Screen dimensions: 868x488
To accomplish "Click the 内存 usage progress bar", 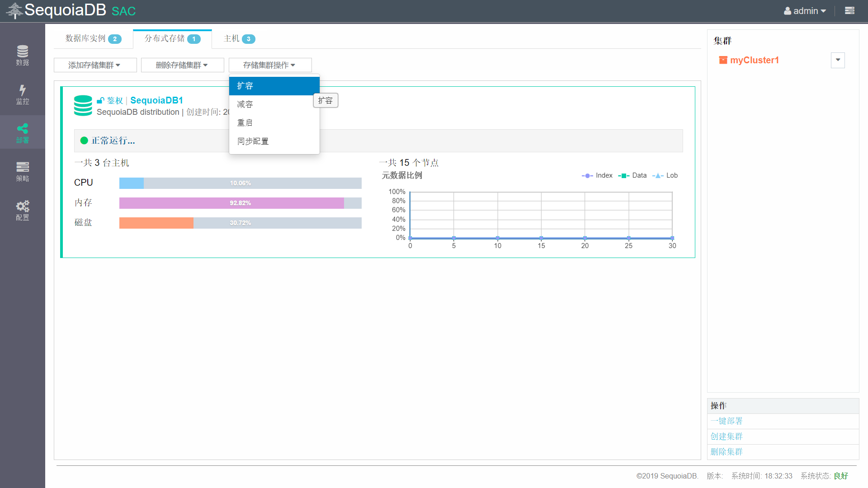I will pos(240,203).
